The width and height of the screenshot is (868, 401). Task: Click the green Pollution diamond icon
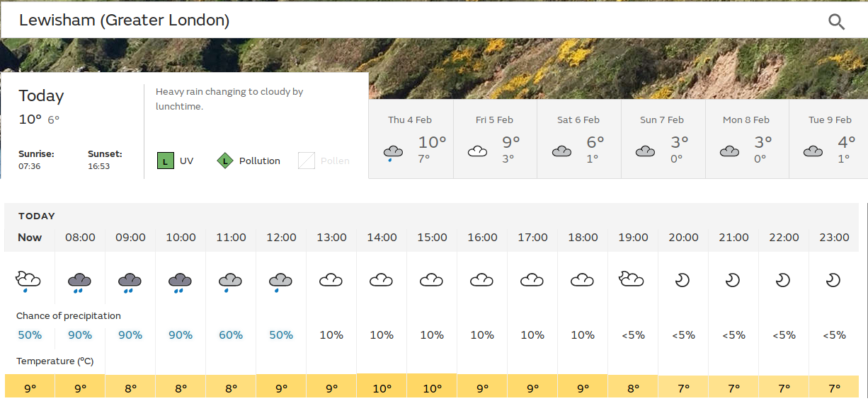point(225,161)
